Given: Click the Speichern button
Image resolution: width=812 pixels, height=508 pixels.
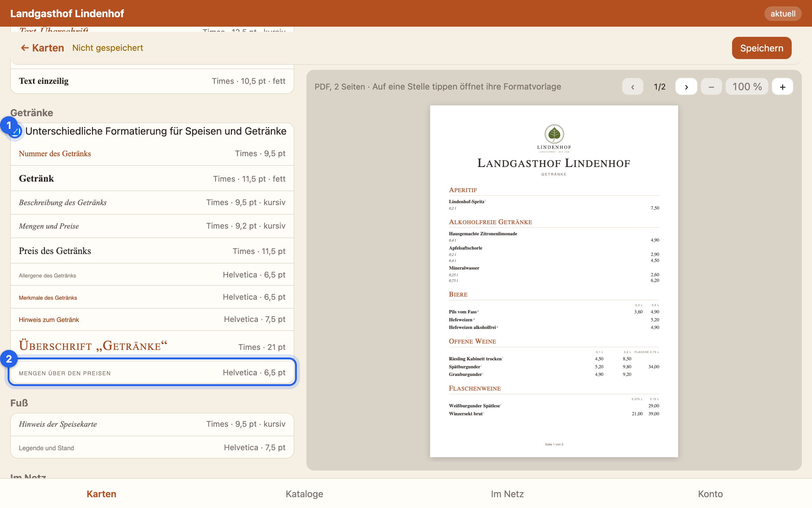Looking at the screenshot, I should pos(761,48).
